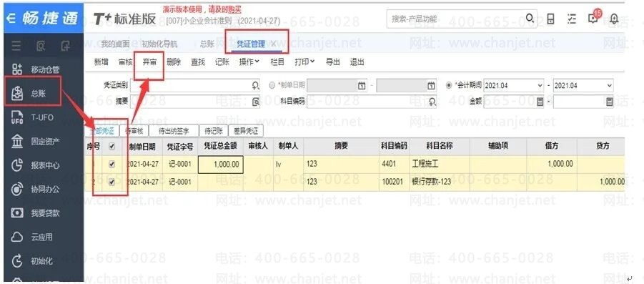Select the 1,000.00 凭证总金额 cell
This screenshot has height=284, width=644.
pos(221,164)
